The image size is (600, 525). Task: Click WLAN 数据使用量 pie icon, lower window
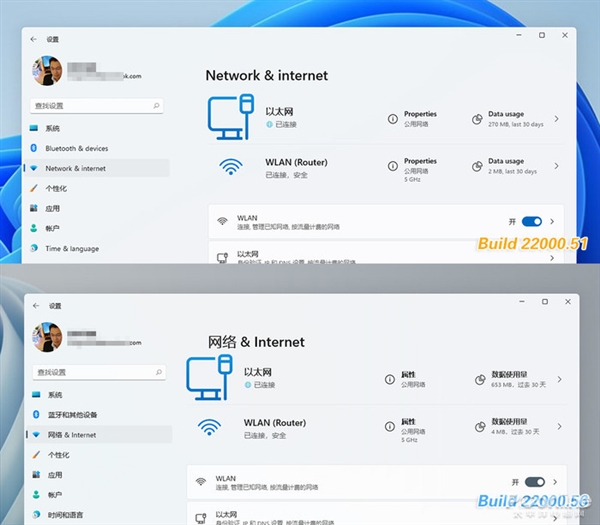[x=480, y=427]
